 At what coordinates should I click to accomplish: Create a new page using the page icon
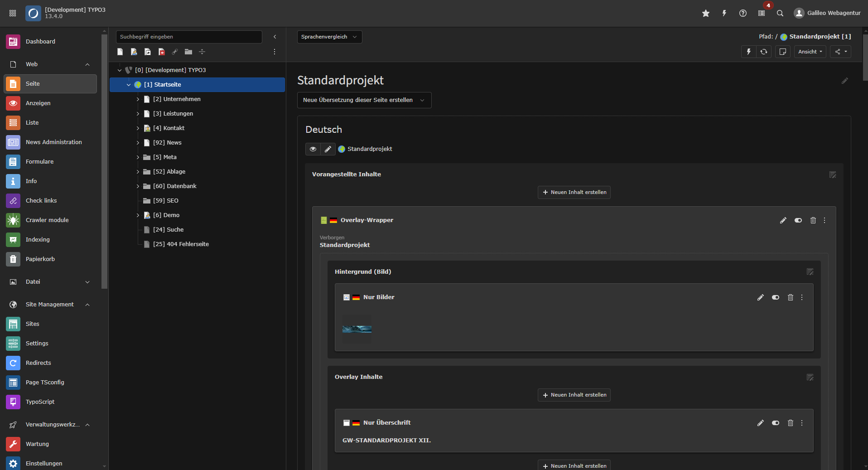(120, 52)
